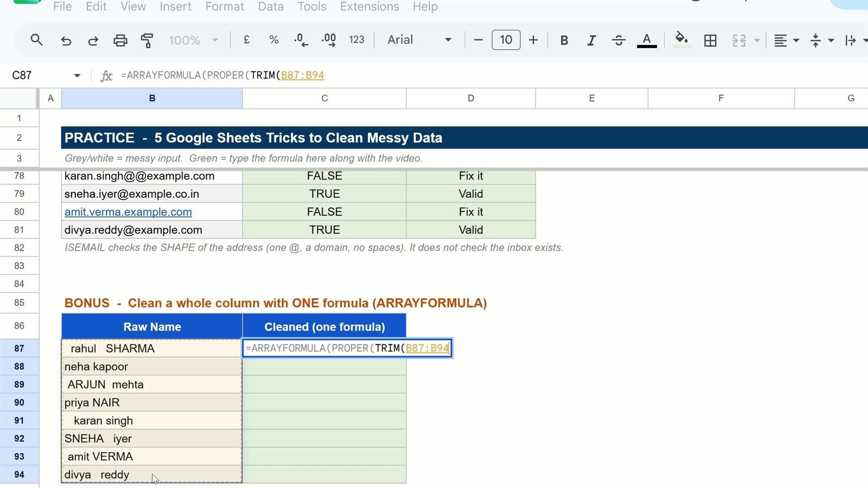This screenshot has height=488, width=868.
Task: Click cell 'neha kapoor'
Action: (x=152, y=367)
